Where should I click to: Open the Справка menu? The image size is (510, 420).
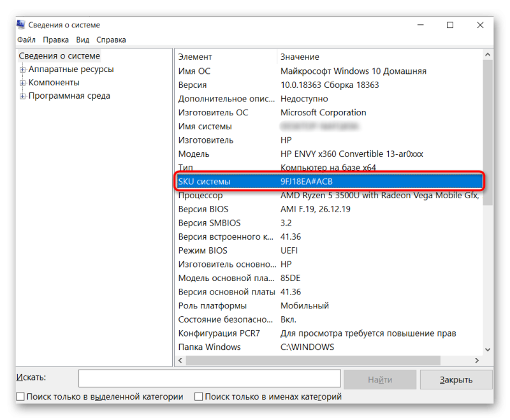(x=111, y=40)
